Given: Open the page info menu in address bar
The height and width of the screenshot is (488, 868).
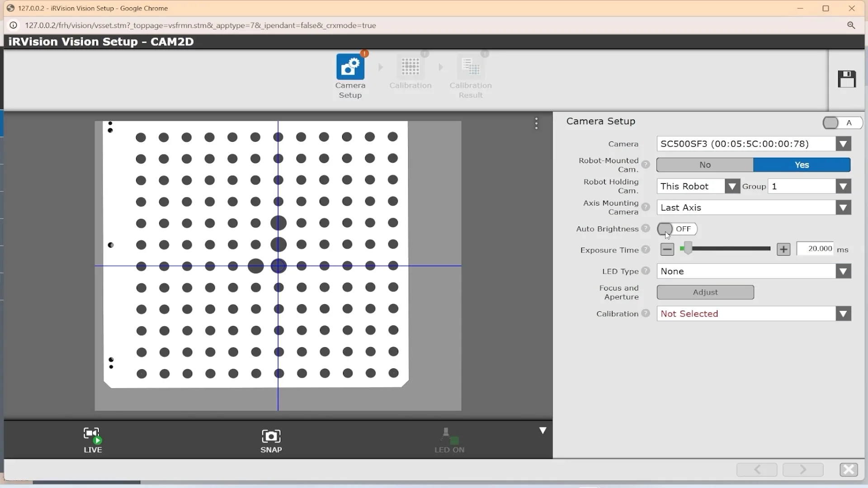Looking at the screenshot, I should click(x=13, y=25).
